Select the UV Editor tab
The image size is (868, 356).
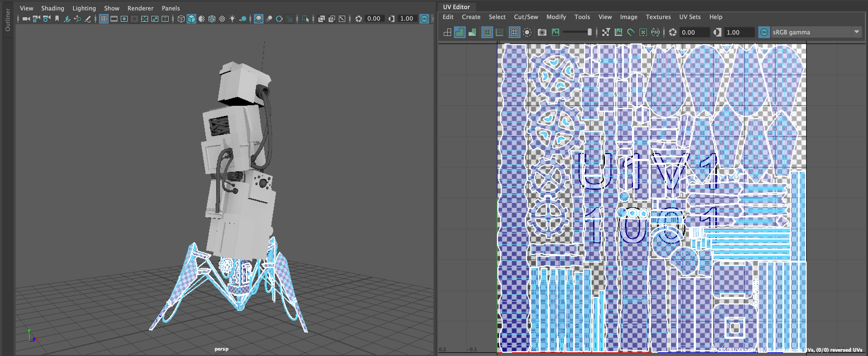tap(456, 7)
